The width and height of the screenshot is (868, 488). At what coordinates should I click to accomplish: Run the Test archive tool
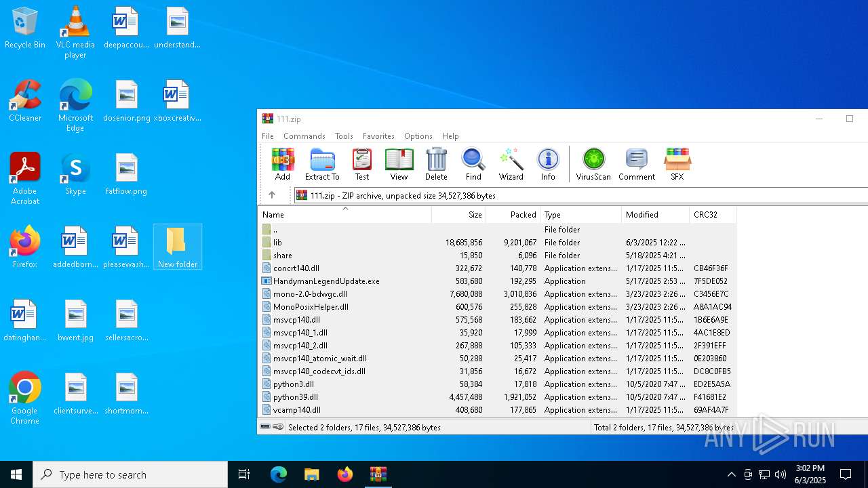(x=362, y=164)
